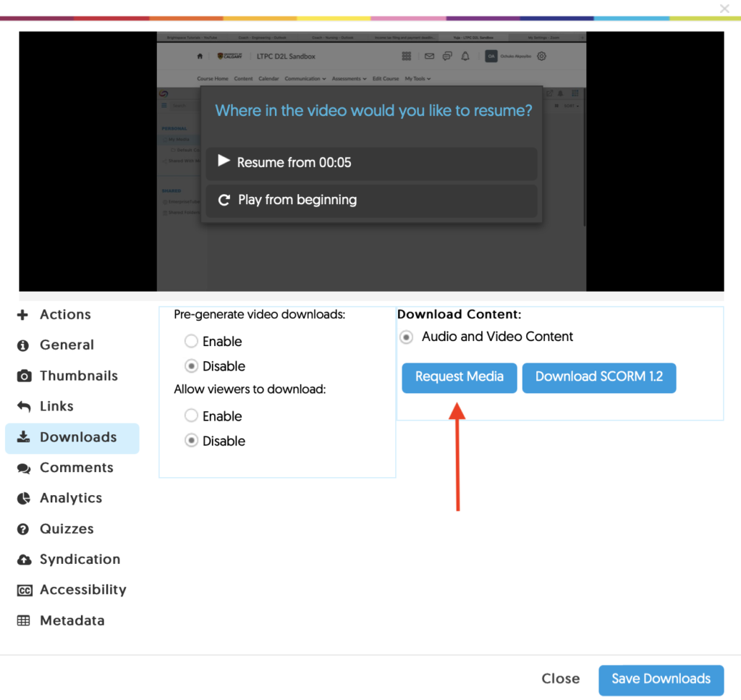Expand the My Tools menu in the video frame
The width and height of the screenshot is (741, 700).
point(418,78)
